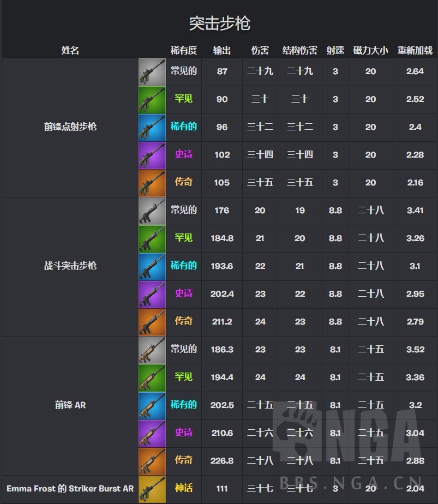
Task: Click the 射速 column header
Action: (335, 50)
